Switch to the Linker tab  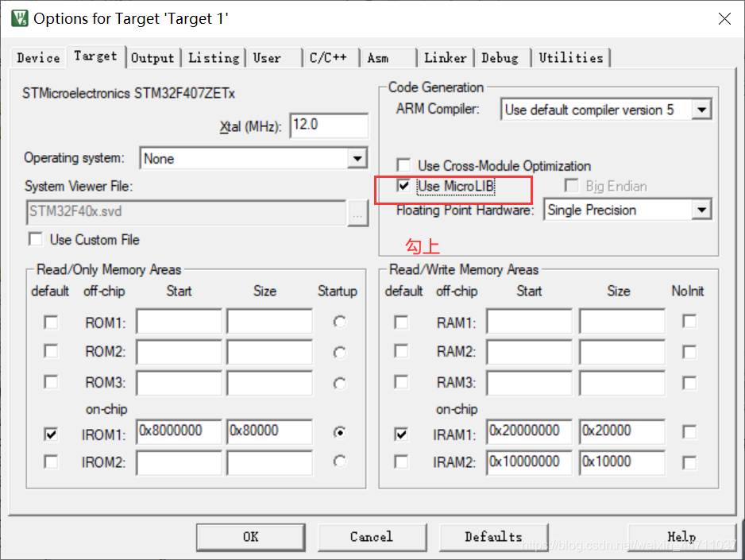446,58
